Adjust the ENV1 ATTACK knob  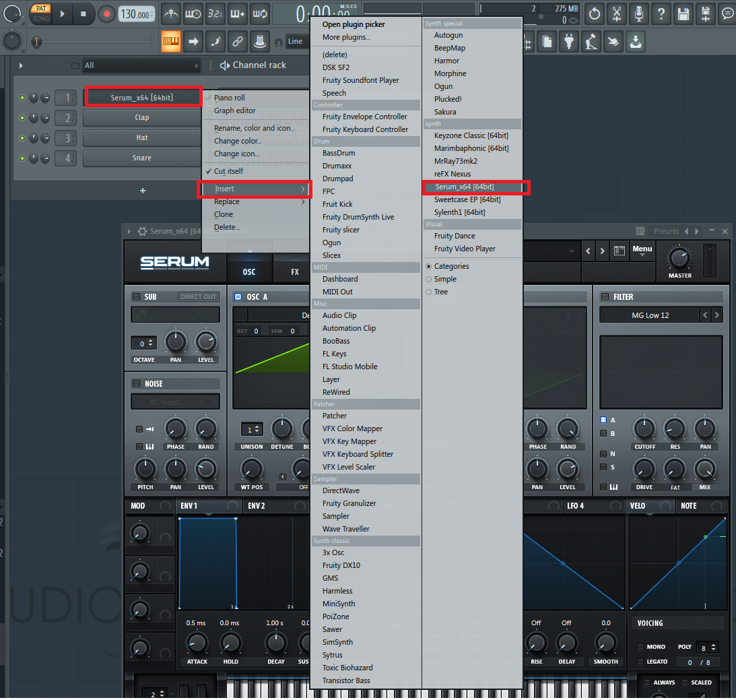coord(197,643)
